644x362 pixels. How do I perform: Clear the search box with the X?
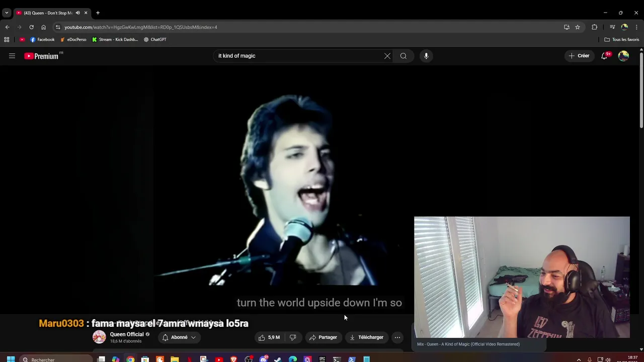[387, 56]
